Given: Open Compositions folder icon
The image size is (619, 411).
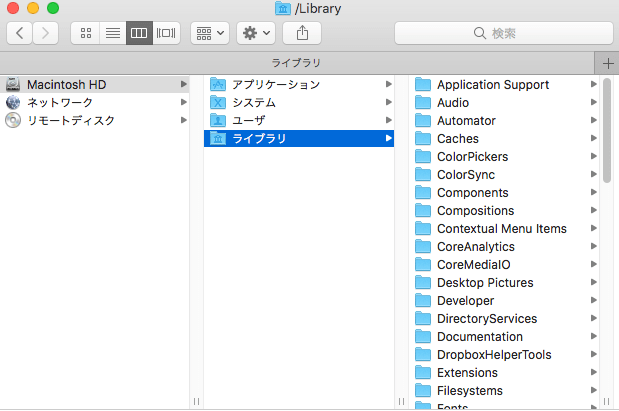Looking at the screenshot, I should (x=423, y=210).
